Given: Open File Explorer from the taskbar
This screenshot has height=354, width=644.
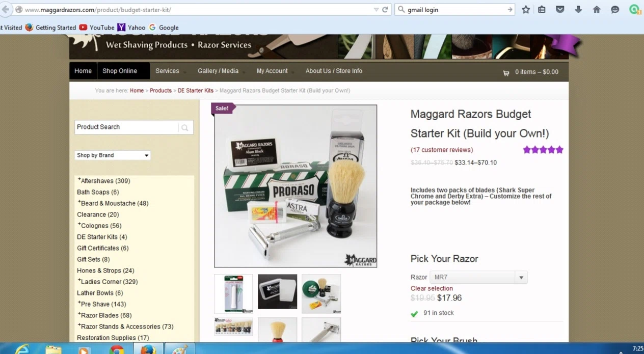Looking at the screenshot, I should [x=53, y=349].
